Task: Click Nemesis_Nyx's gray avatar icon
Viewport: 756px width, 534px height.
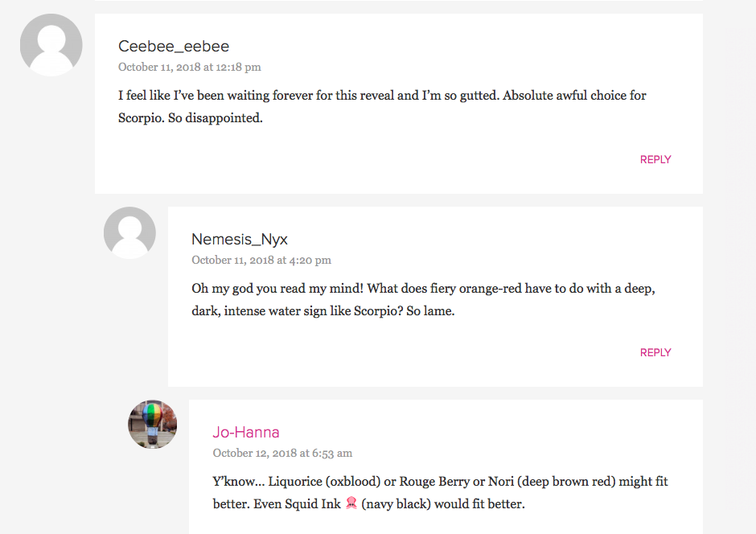Action: pos(129,232)
